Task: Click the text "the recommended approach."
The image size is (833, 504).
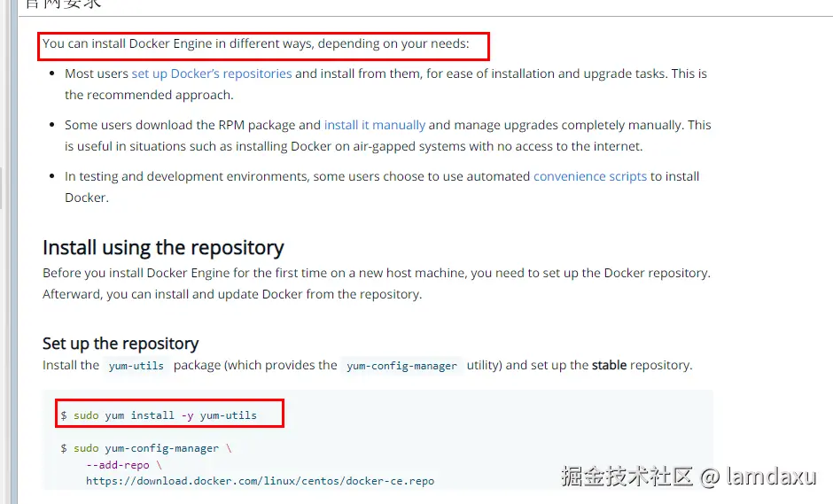Action: [149, 95]
